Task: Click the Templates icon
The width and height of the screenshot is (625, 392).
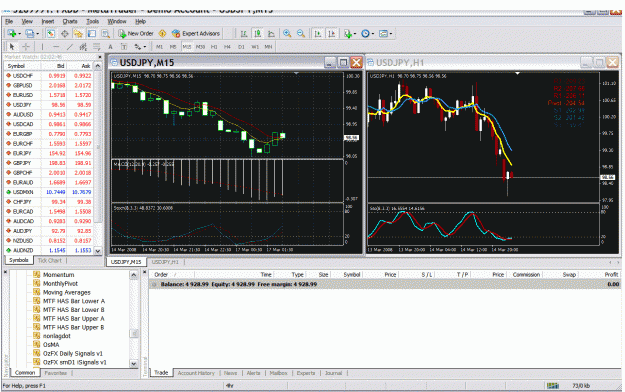Action: [383, 33]
